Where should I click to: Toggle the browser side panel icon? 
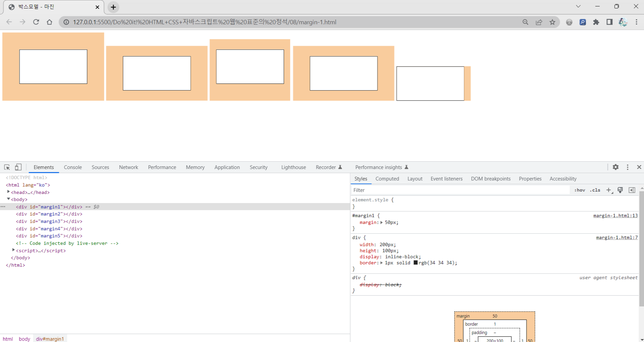coord(609,22)
